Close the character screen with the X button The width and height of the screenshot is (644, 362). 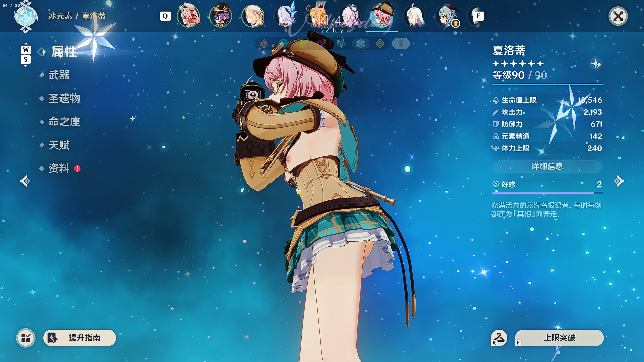(618, 16)
